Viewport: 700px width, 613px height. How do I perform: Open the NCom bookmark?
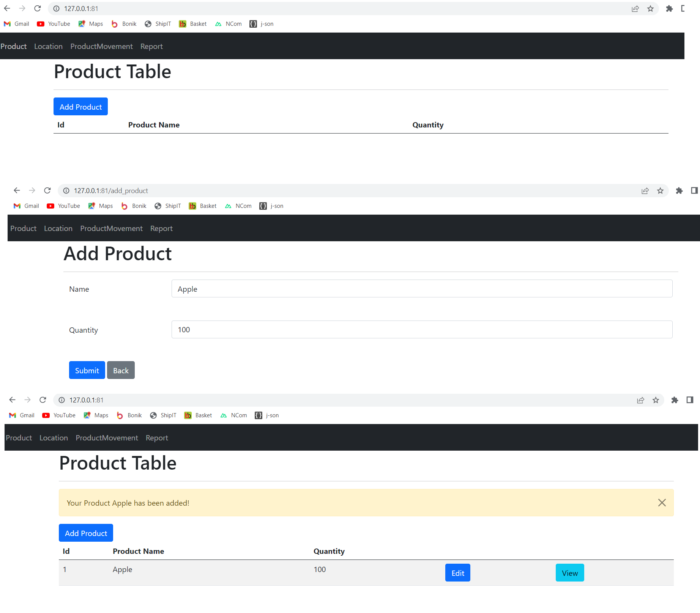click(x=228, y=24)
